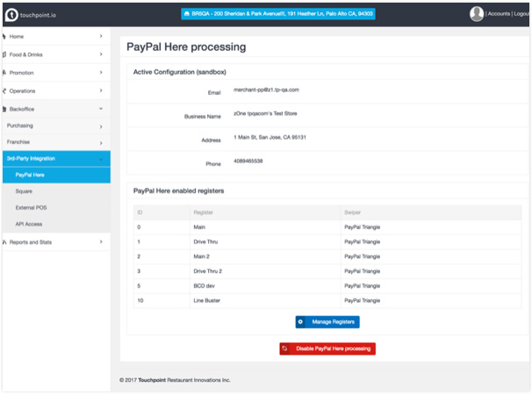Click the BRSQA location banner button
This screenshot has width=532, height=394.
click(x=278, y=14)
